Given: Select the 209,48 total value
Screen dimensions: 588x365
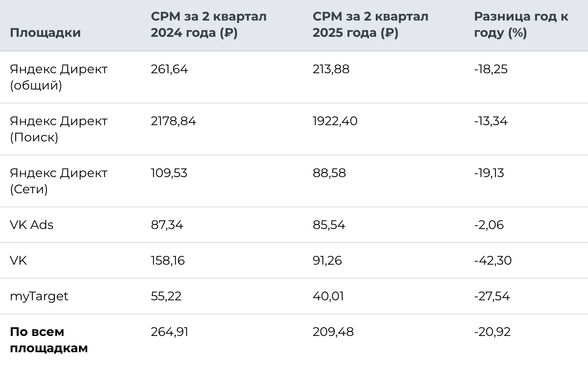Looking at the screenshot, I should tap(333, 332).
